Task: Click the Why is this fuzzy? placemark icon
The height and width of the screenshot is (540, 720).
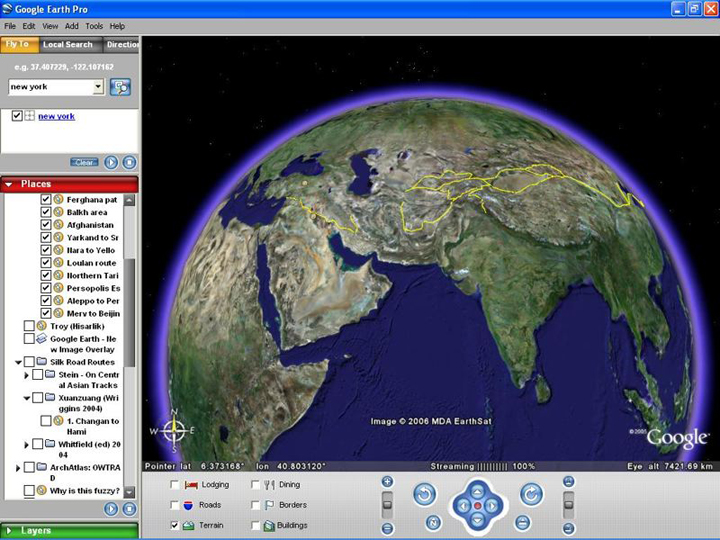Action: pyautogui.click(x=42, y=490)
